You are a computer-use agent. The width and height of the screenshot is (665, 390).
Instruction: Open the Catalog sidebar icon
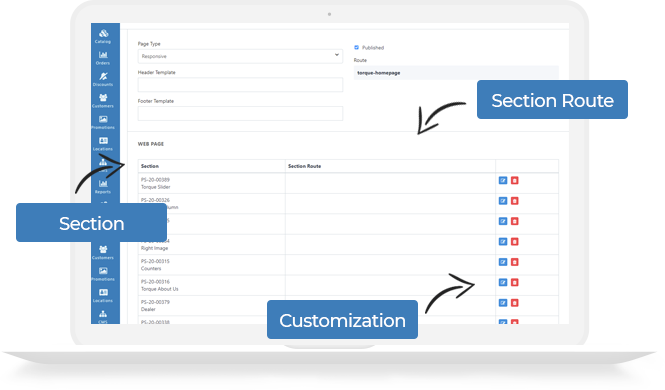(103, 36)
